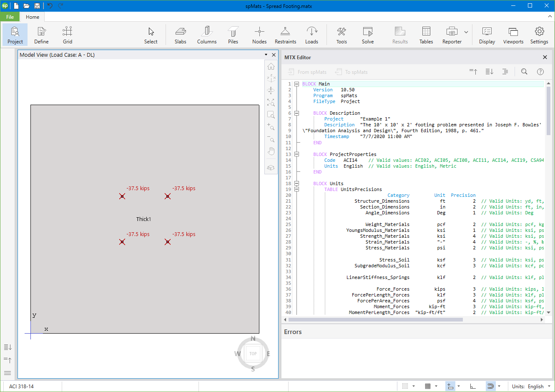Activate Zoom Window in the viewport toolbar
The image size is (555, 392).
click(x=271, y=115)
